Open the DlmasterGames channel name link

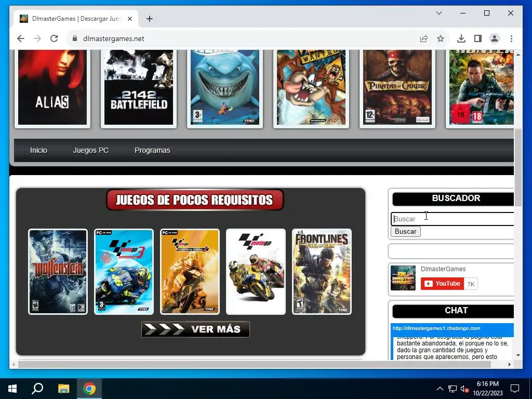coord(443,269)
